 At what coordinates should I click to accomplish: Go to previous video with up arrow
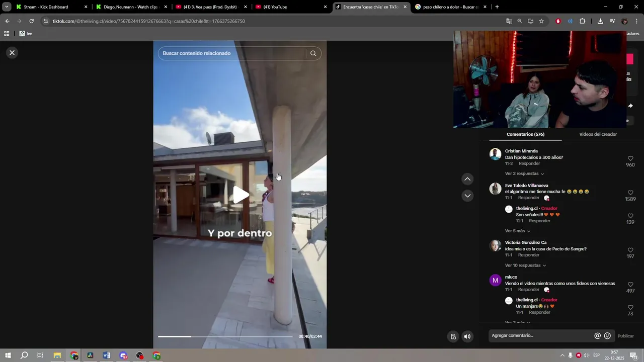tap(467, 179)
